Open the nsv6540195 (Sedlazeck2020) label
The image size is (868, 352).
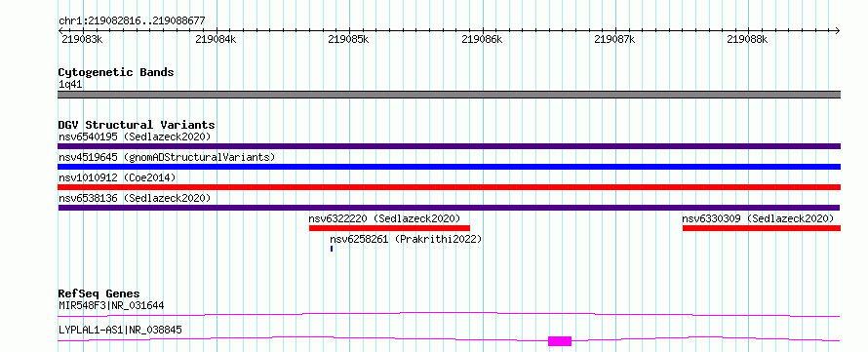(135, 137)
